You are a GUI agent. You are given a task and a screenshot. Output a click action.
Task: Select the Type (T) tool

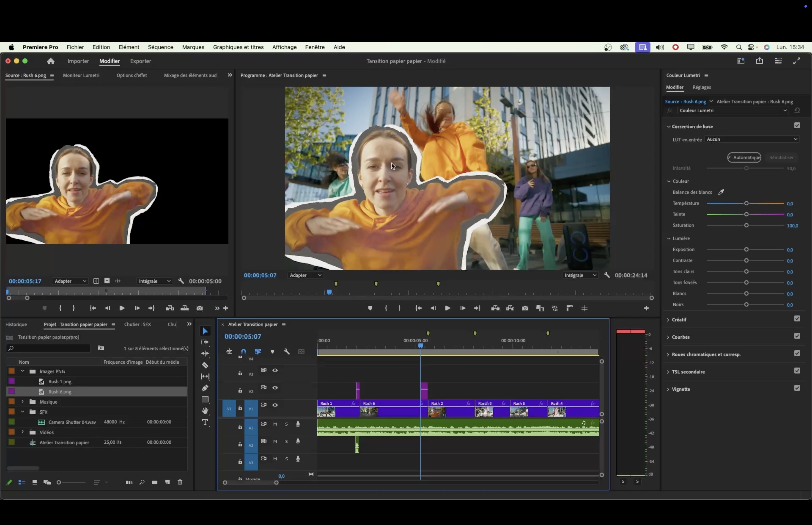click(205, 422)
